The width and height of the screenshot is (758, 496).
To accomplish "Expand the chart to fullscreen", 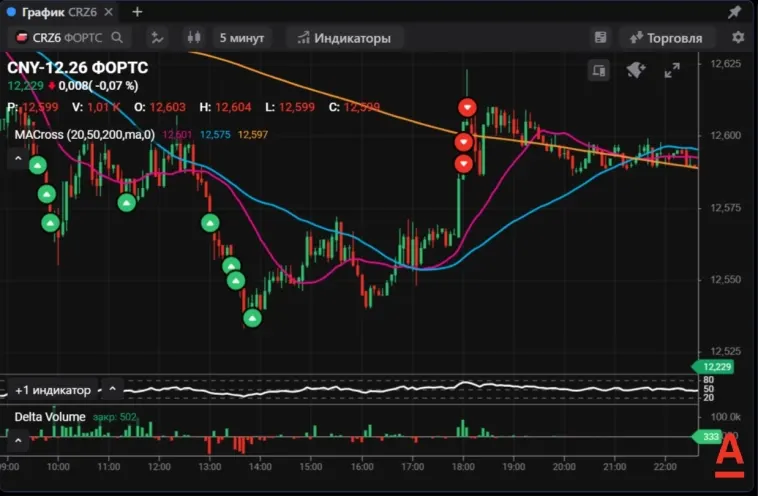I will [672, 71].
